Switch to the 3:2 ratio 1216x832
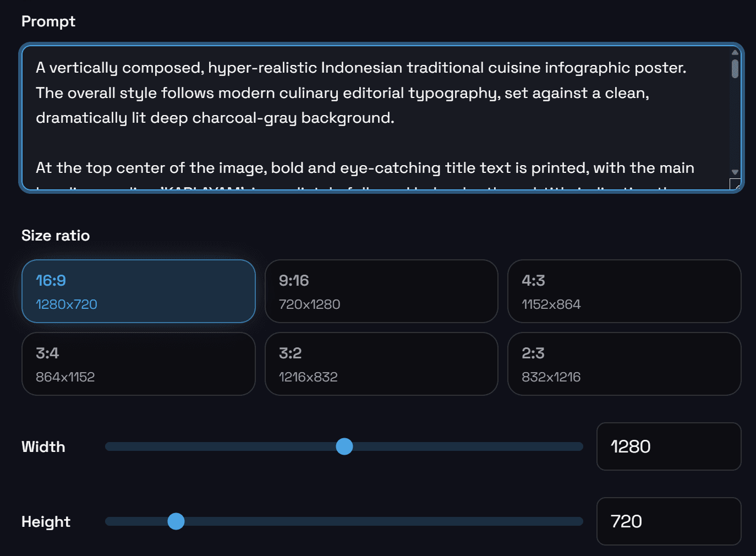 381,364
